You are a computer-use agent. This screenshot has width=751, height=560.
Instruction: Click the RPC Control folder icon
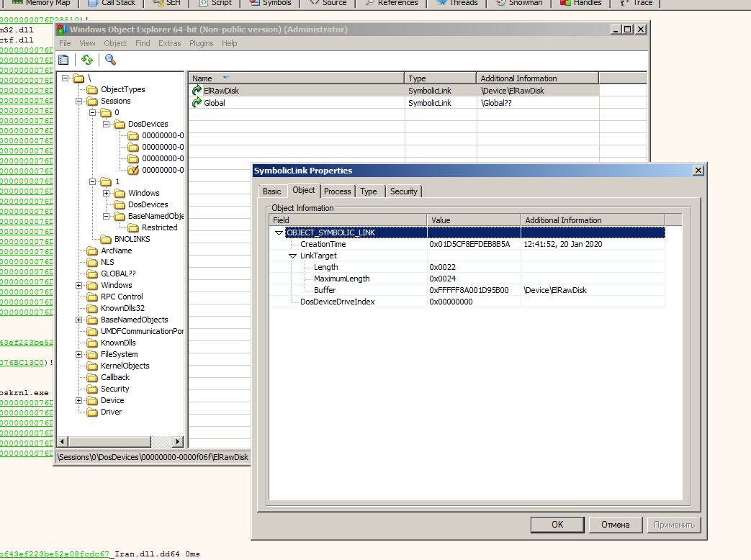pyautogui.click(x=92, y=297)
